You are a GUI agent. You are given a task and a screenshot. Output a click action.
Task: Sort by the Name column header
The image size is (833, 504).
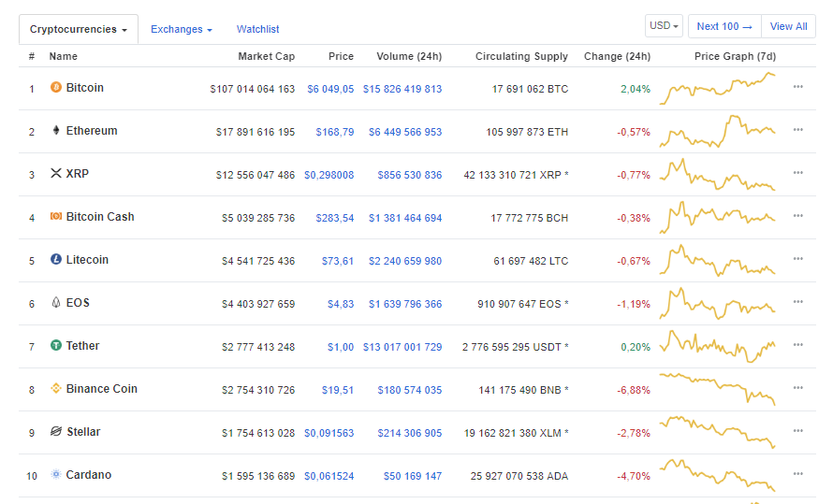pyautogui.click(x=64, y=56)
